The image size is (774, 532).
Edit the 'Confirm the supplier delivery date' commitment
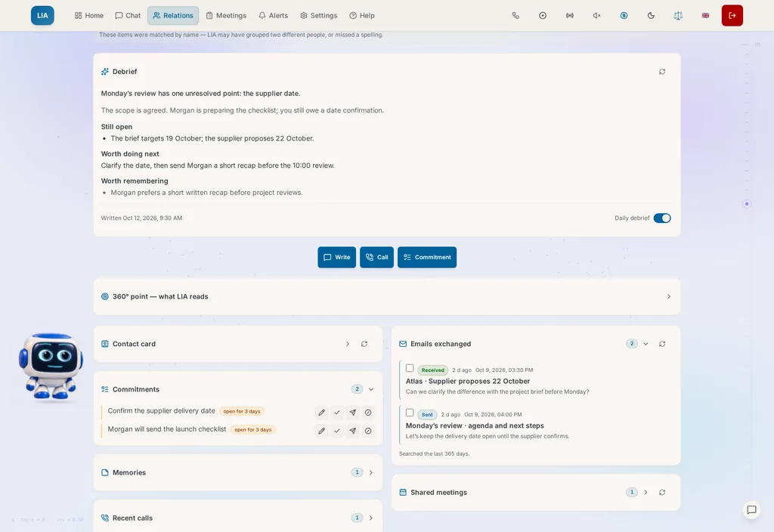click(321, 413)
